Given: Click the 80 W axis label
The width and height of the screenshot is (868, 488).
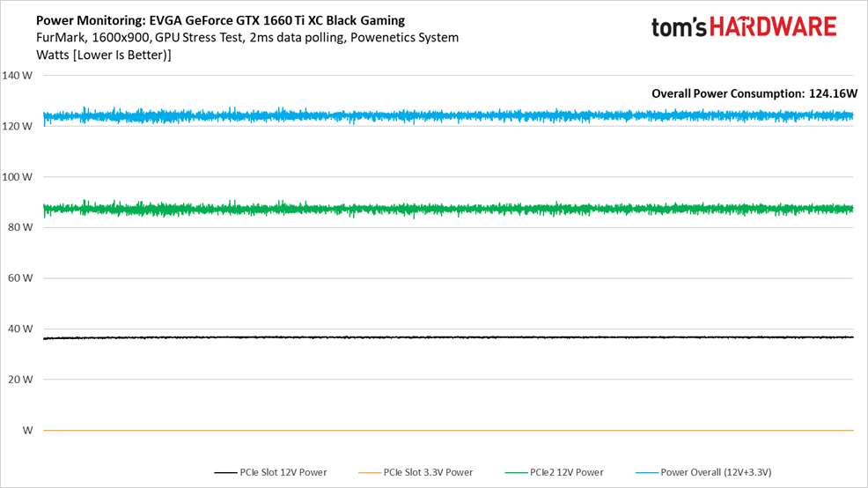Looking at the screenshot, I should point(20,227).
